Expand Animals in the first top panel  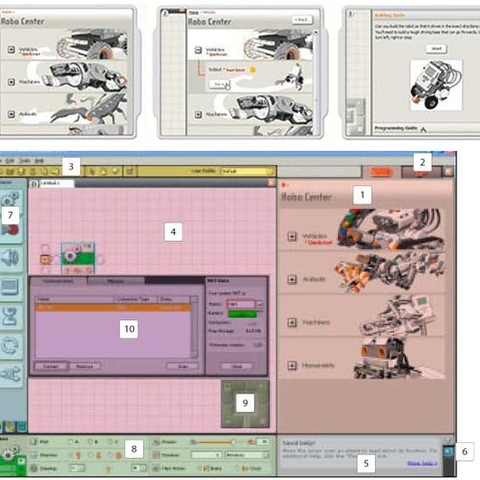11,114
